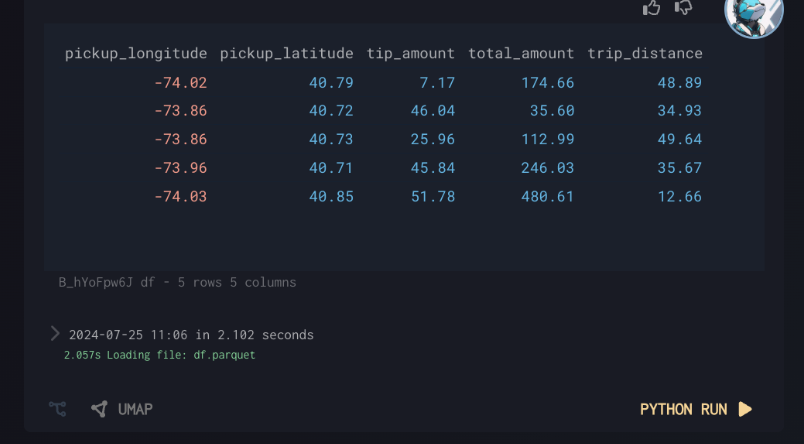804x444 pixels.
Task: Click the tip amount 46.04
Action: (x=433, y=111)
